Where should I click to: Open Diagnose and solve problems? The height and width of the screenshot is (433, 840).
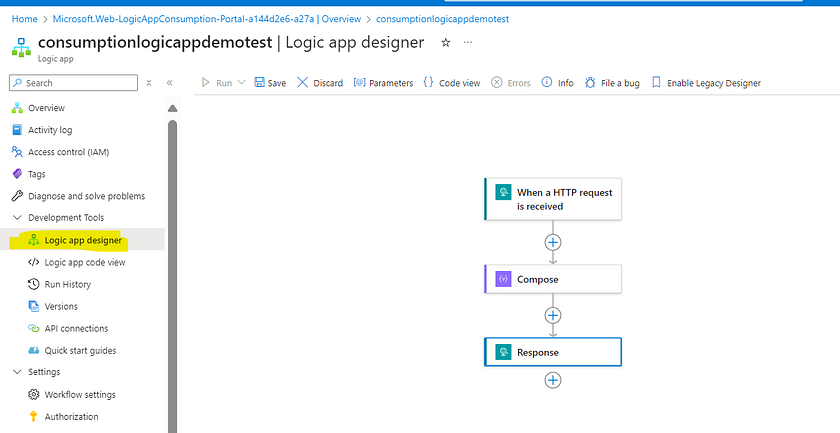pos(88,196)
